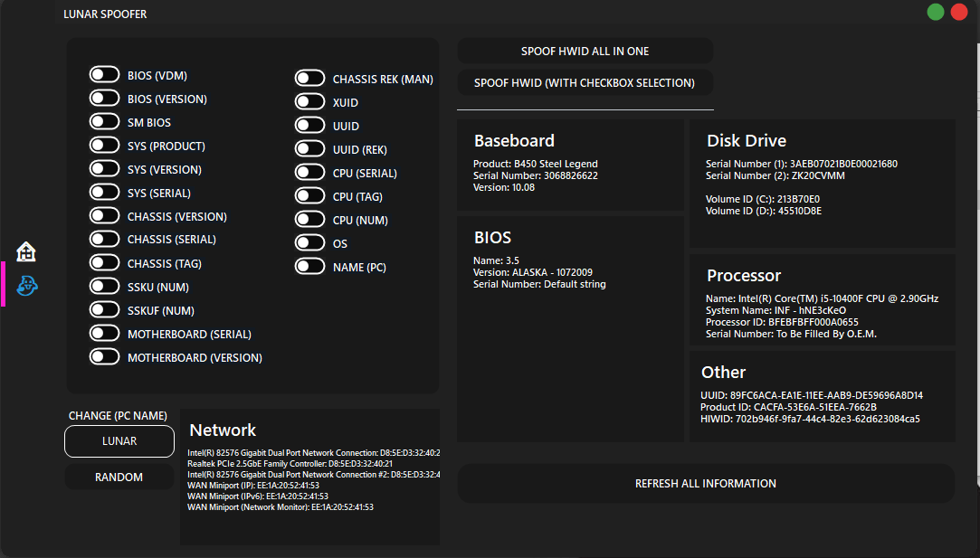
Task: Enable MOTHERBOARD (VERSION) toggle
Action: (x=104, y=357)
